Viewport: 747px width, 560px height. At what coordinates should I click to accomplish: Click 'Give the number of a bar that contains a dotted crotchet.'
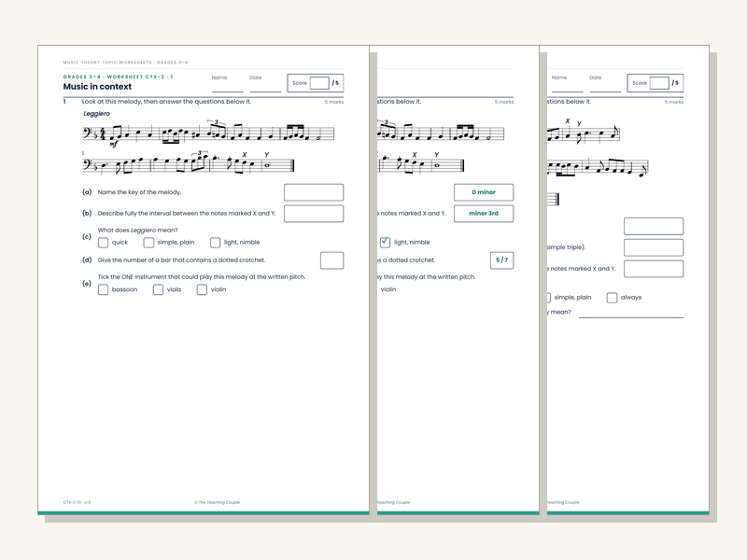pos(181,260)
